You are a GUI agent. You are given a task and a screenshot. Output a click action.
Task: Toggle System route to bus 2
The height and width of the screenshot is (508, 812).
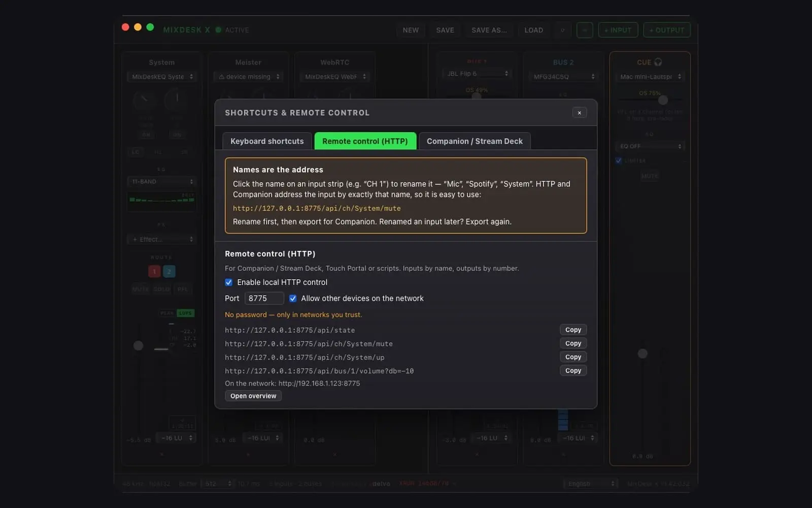coord(169,271)
